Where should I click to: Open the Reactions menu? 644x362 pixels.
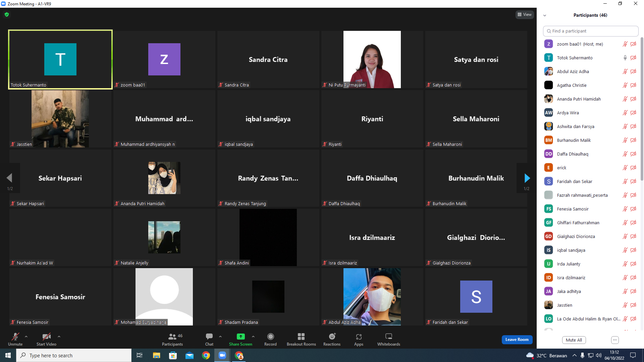click(332, 339)
